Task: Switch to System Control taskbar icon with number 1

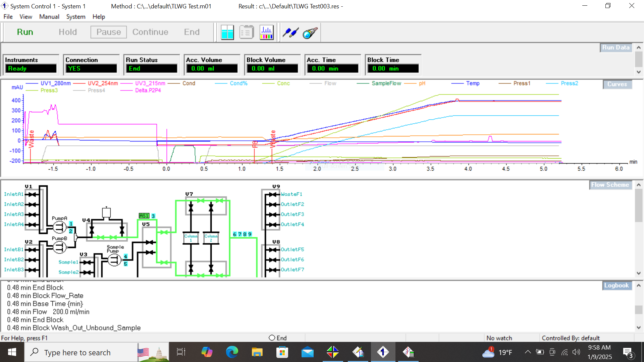Action: click(383, 352)
